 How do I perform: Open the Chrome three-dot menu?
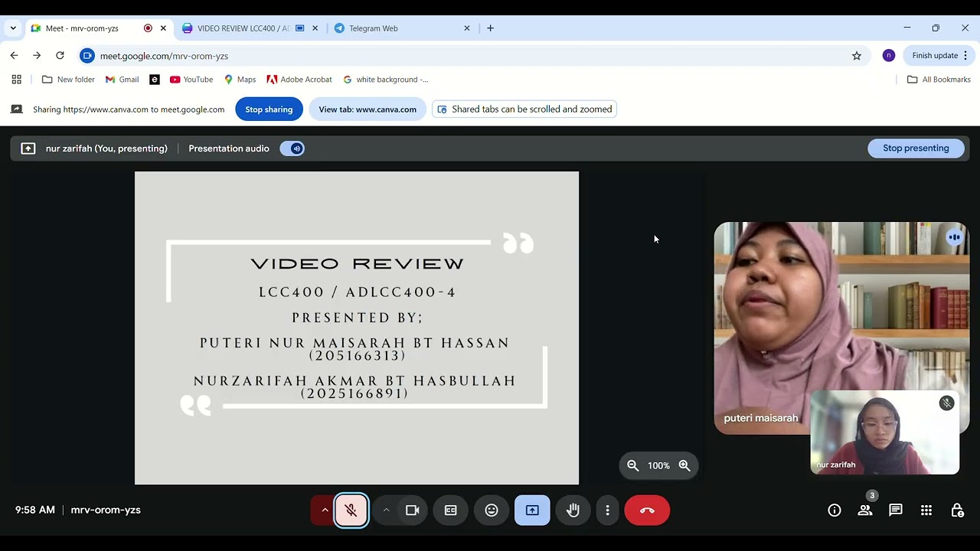(x=965, y=56)
